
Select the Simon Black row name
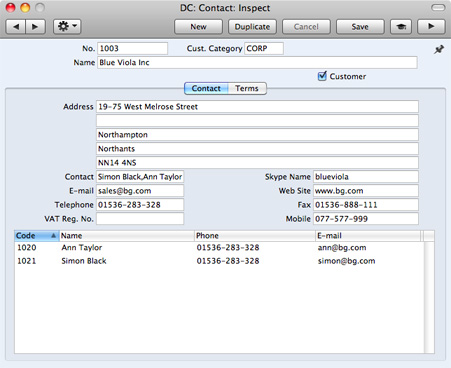[84, 261]
